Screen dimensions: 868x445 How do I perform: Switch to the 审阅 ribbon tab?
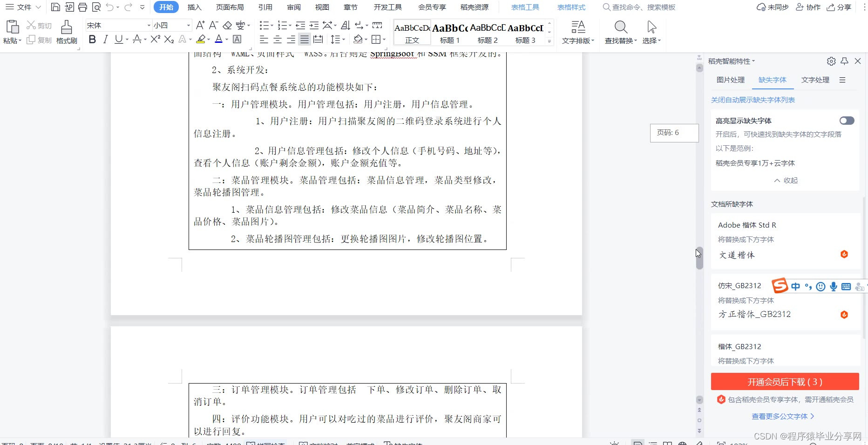pyautogui.click(x=294, y=7)
